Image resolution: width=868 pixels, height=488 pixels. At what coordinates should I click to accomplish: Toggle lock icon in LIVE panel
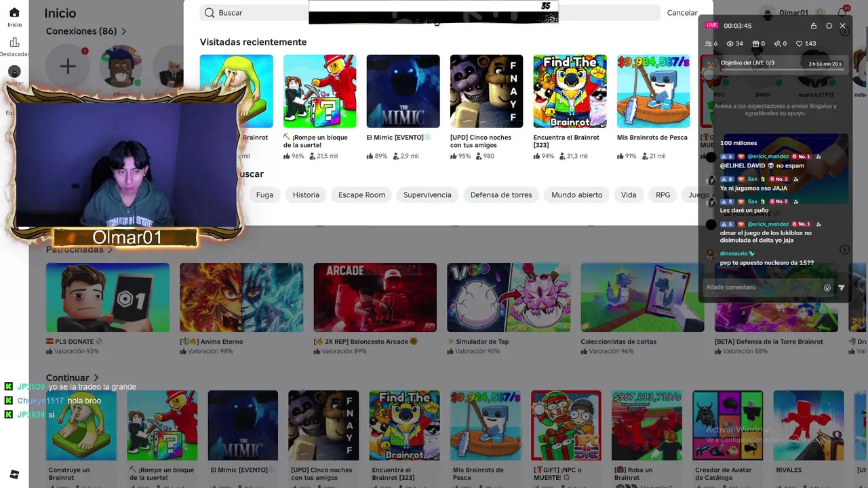click(814, 26)
